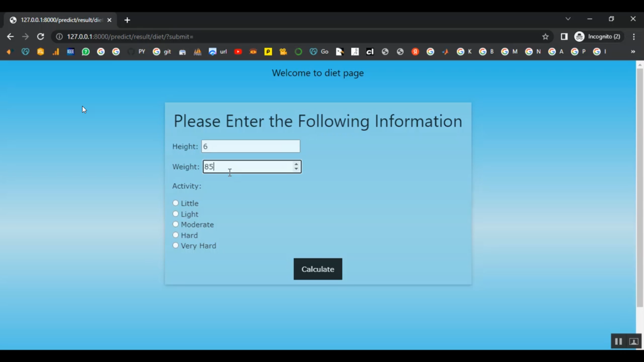Click the 'Height:' label

(x=185, y=147)
